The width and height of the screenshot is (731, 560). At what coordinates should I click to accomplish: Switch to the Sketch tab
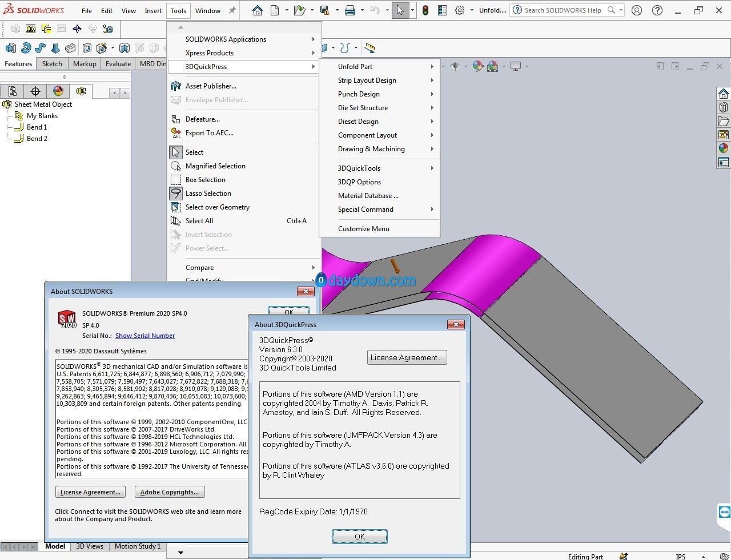[52, 64]
